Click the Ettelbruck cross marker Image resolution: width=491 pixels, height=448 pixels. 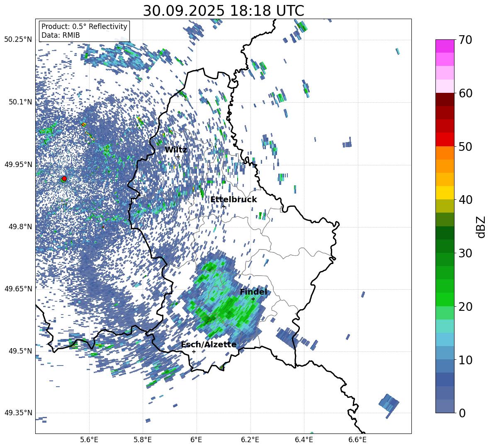pyautogui.click(x=223, y=206)
